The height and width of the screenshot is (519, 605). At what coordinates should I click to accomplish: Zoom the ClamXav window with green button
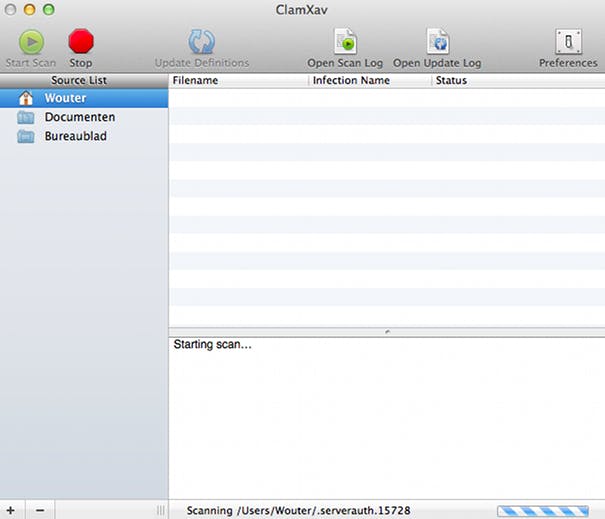point(49,9)
